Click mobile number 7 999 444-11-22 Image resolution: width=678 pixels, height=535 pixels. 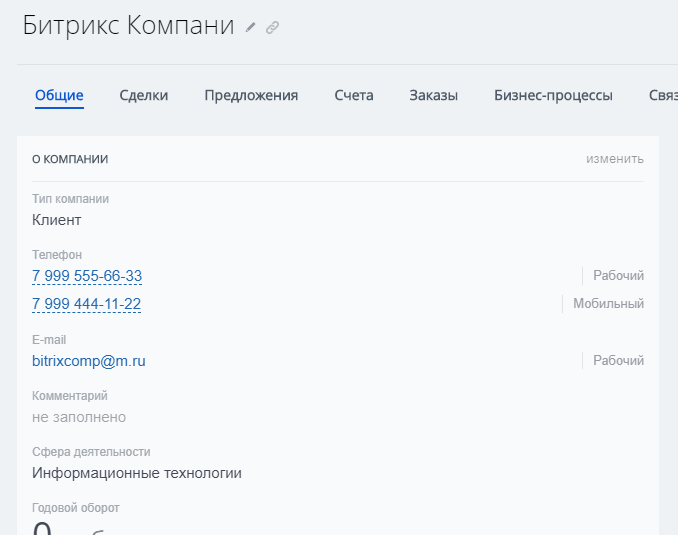87,304
